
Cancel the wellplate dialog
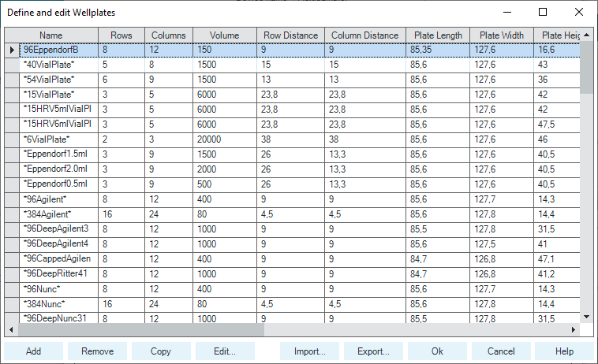click(x=501, y=351)
